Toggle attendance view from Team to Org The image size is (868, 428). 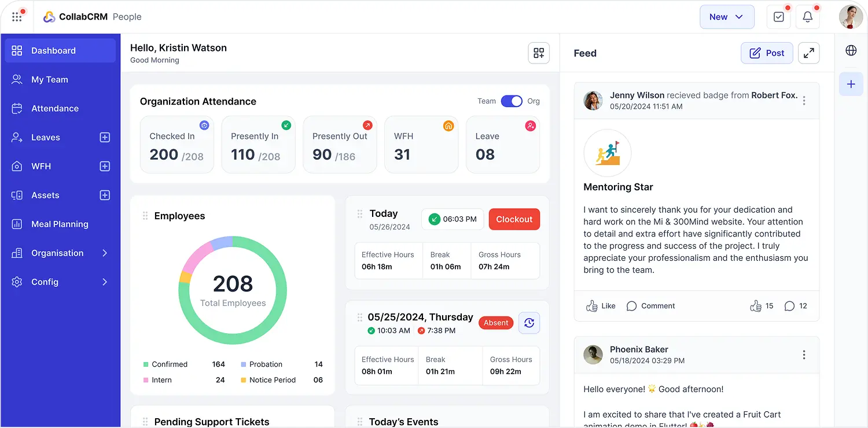pos(512,101)
